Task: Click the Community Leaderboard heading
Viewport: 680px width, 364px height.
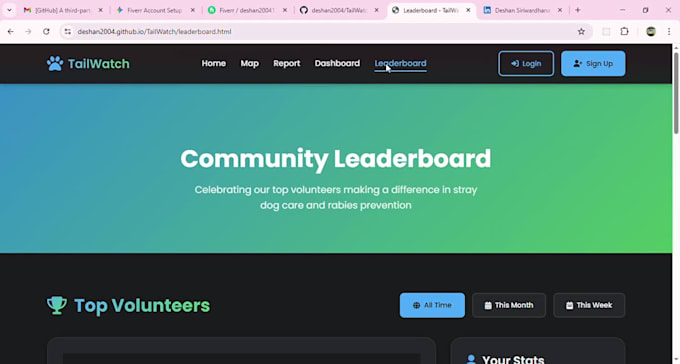Action: 336,159
